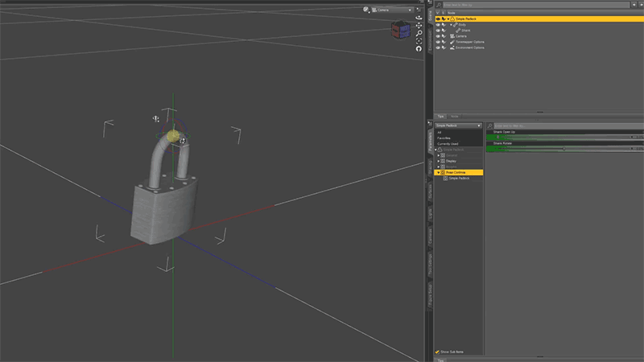Select Tonemapper Options in Scene
Screen dimensions: 644x362
470,42
